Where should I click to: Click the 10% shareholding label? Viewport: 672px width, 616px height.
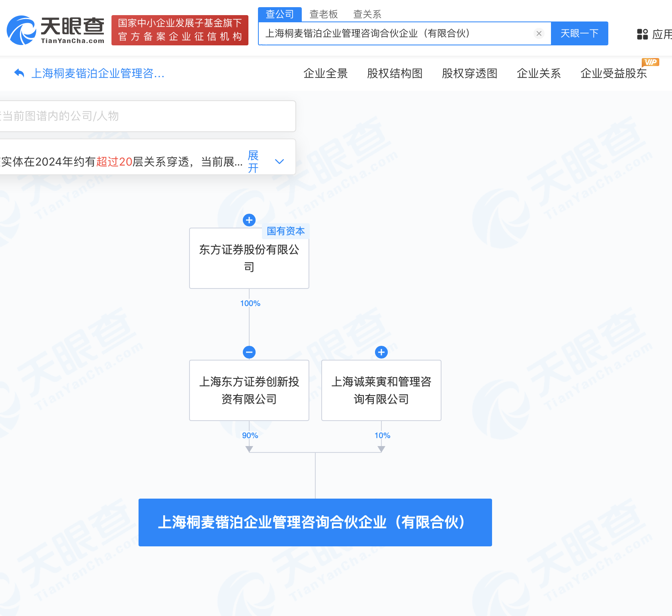click(x=383, y=435)
